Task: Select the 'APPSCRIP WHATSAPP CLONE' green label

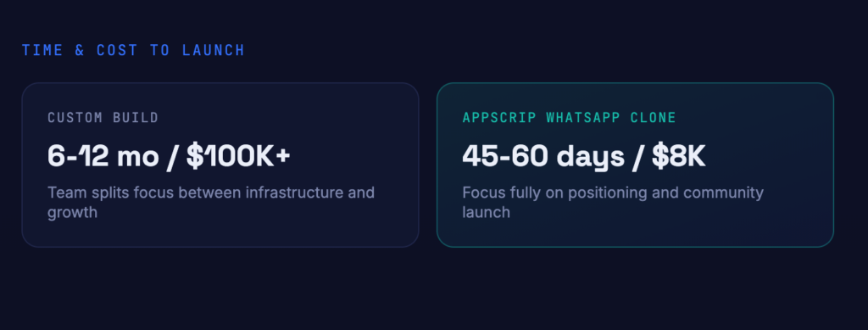Action: click(x=569, y=117)
